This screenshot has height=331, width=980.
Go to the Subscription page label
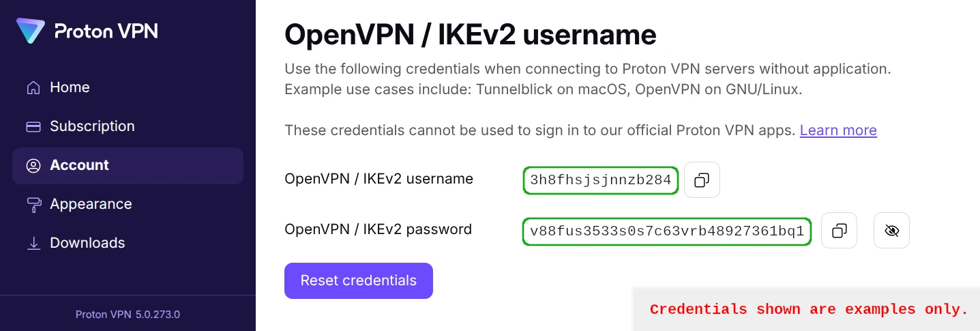tap(92, 126)
